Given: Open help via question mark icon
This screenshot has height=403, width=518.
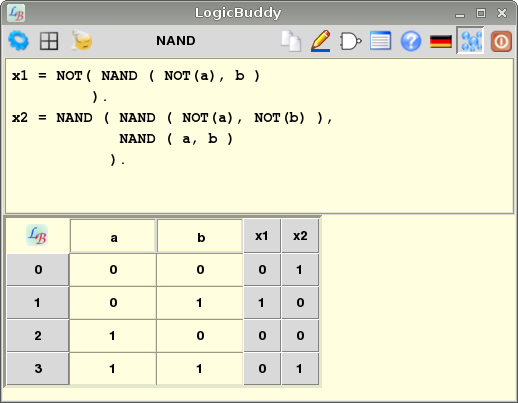Looking at the screenshot, I should click(411, 41).
